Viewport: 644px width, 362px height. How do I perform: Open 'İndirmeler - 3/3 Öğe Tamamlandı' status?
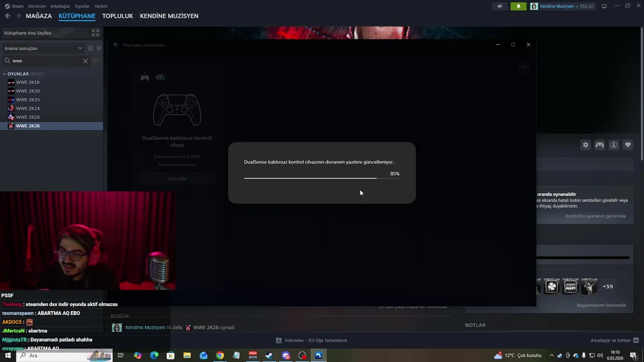tap(316, 340)
